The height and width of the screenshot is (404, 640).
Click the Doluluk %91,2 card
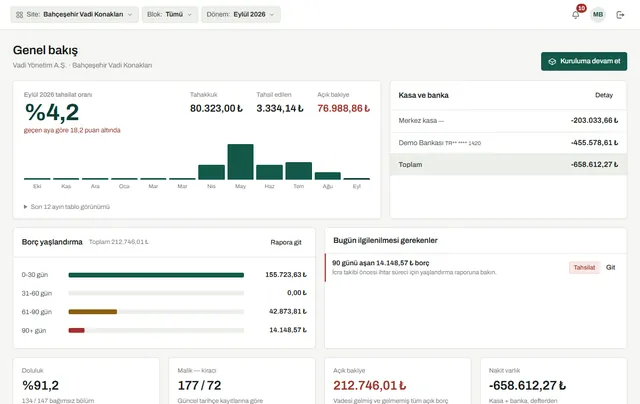tap(86, 381)
